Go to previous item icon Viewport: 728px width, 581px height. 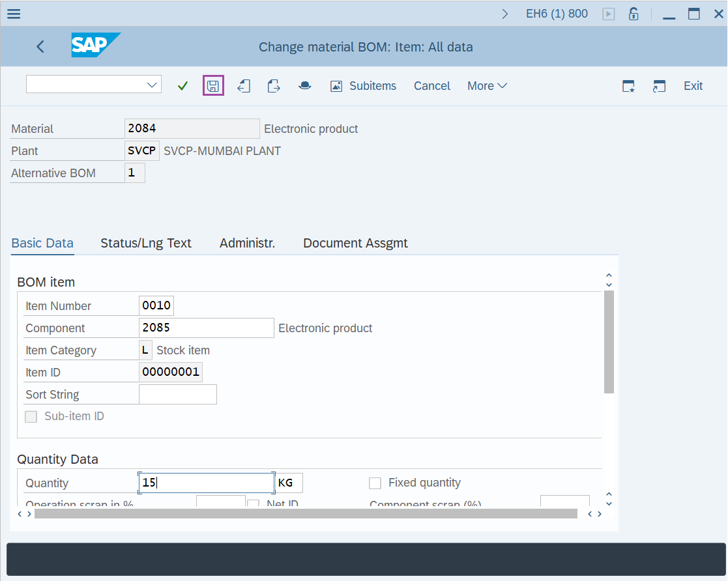click(x=244, y=86)
